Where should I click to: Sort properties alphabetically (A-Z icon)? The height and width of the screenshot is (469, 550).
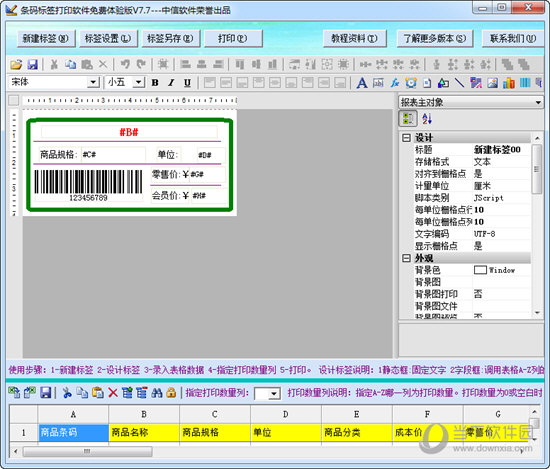click(x=427, y=118)
